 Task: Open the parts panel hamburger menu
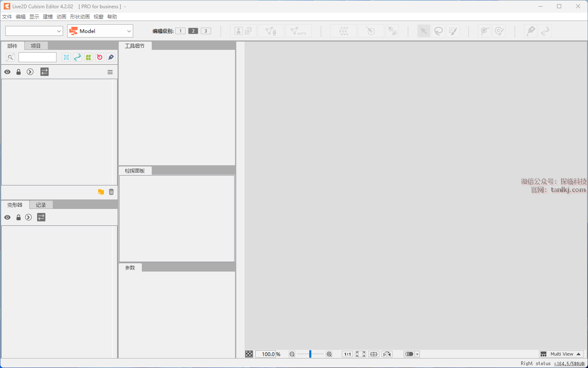[x=110, y=72]
